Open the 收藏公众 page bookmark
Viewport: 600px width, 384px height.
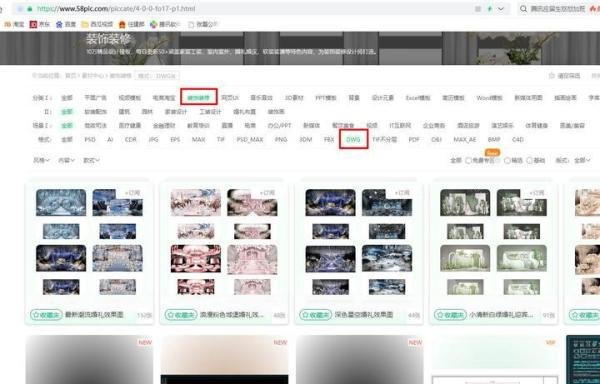tap(202, 24)
